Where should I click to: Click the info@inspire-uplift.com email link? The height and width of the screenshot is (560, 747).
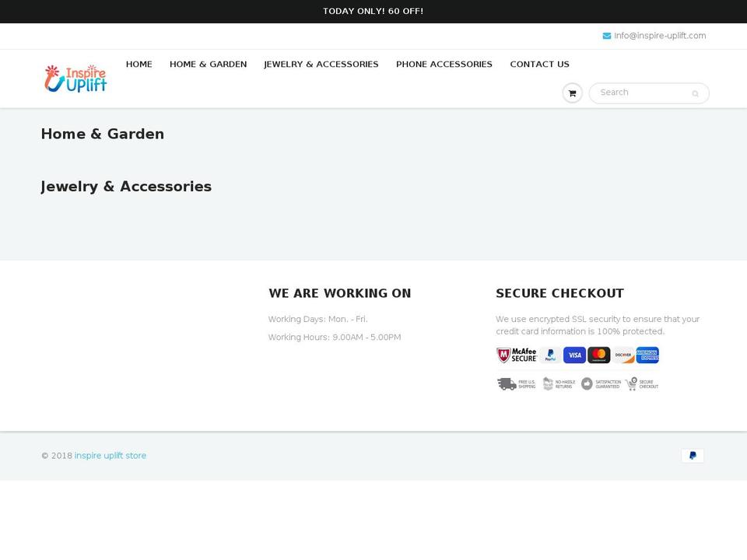(x=660, y=36)
